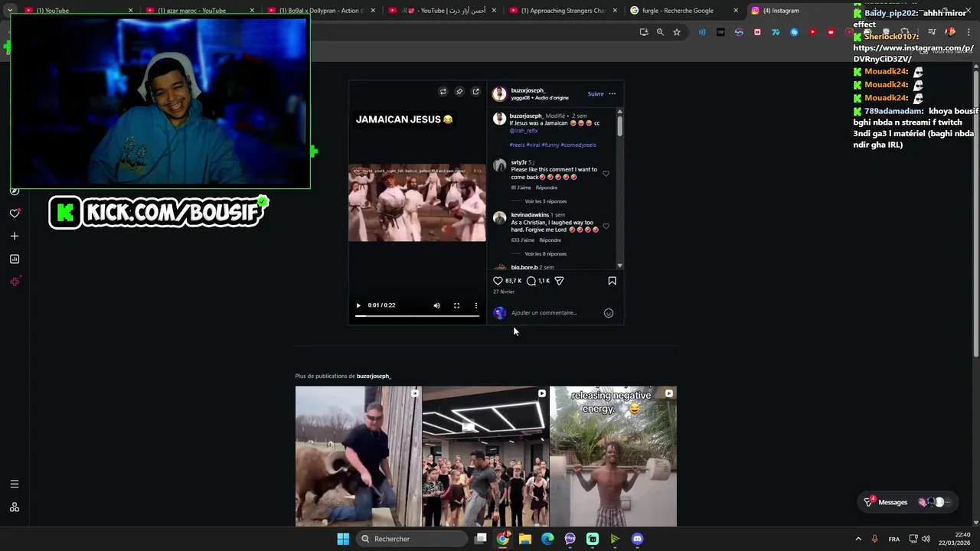This screenshot has height=551, width=980.
Task: Bookmark this page with star icon
Action: tap(677, 32)
